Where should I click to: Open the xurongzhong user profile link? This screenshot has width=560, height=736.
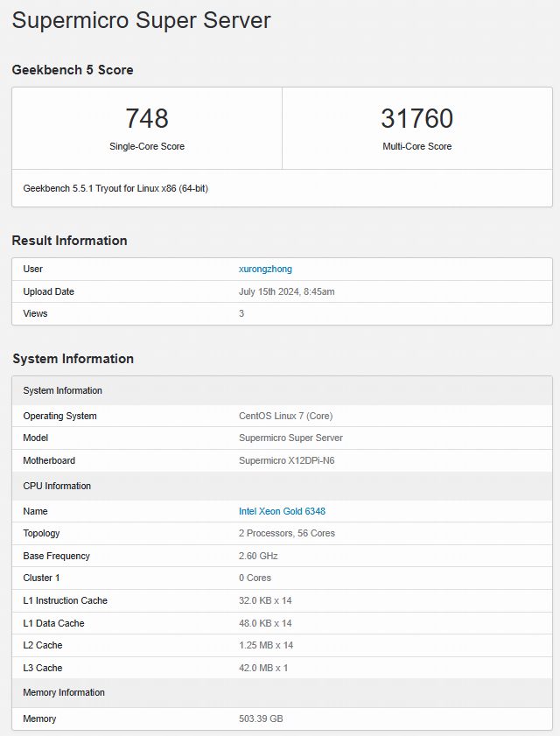coord(265,269)
